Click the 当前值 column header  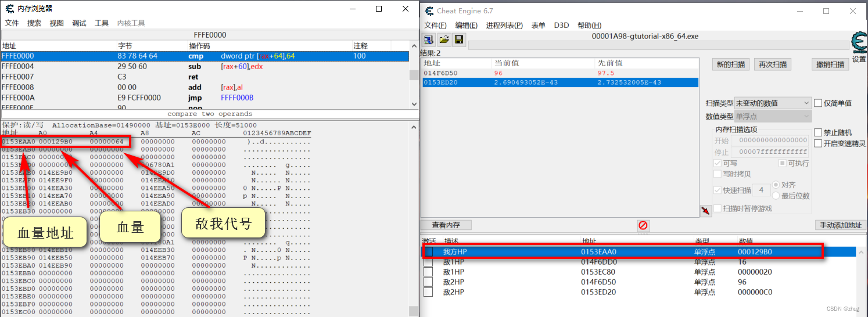(543, 63)
